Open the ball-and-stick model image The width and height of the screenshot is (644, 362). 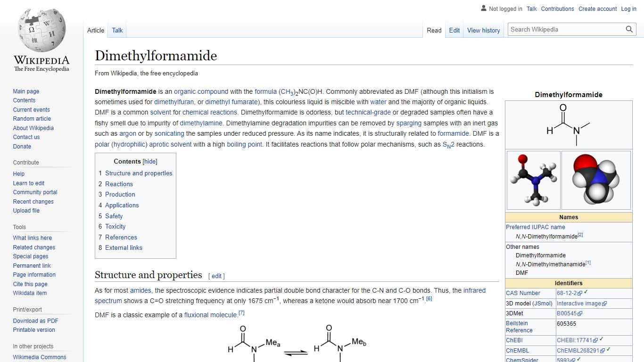534,180
